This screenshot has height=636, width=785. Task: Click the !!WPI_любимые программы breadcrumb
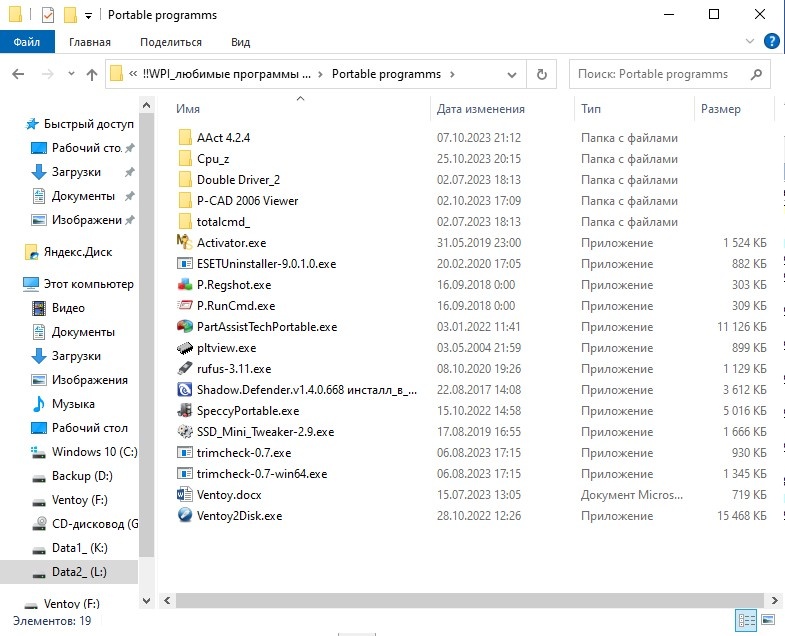(227, 74)
